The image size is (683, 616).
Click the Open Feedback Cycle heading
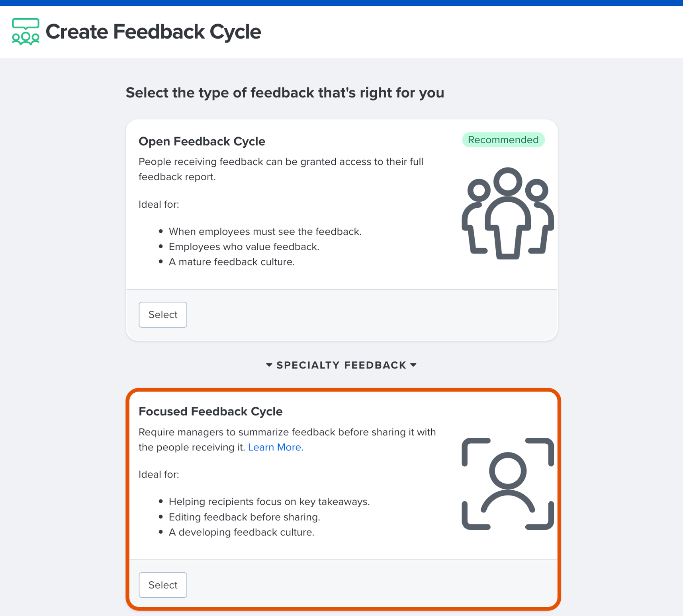tap(202, 141)
